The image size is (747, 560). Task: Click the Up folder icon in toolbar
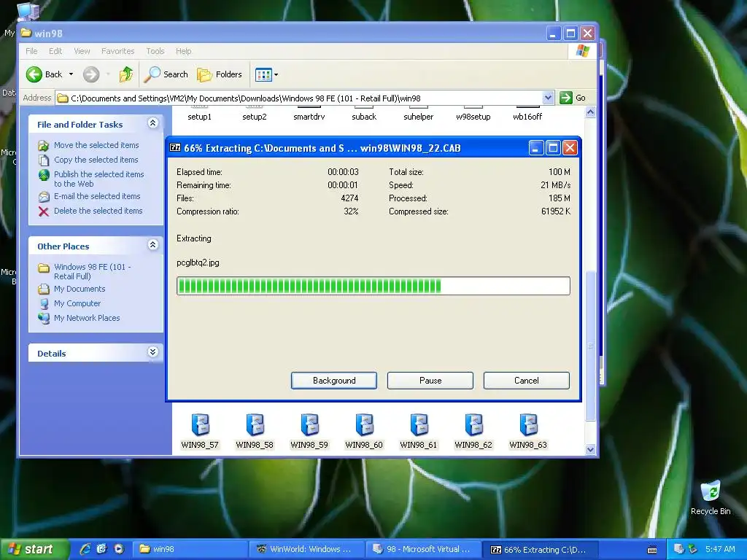point(126,74)
